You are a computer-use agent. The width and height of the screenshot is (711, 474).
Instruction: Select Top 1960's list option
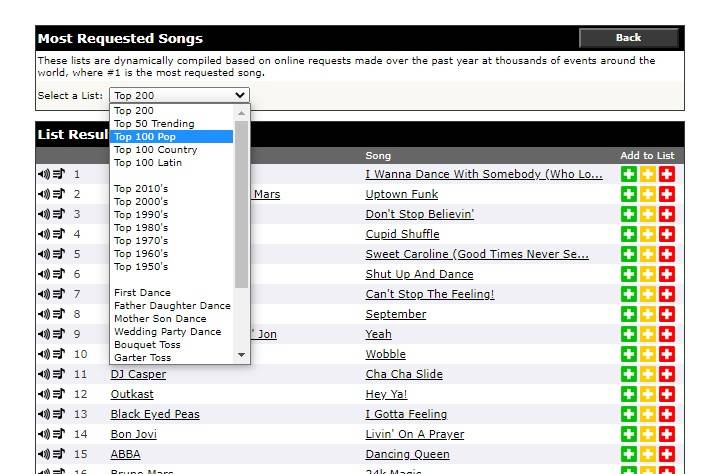[x=171, y=254]
